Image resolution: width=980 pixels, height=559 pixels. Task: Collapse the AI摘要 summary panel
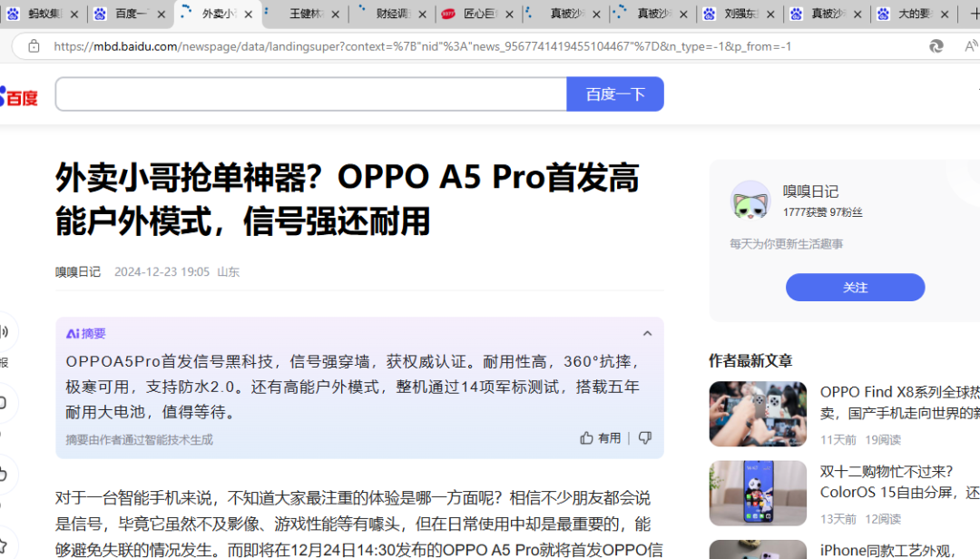pos(647,334)
